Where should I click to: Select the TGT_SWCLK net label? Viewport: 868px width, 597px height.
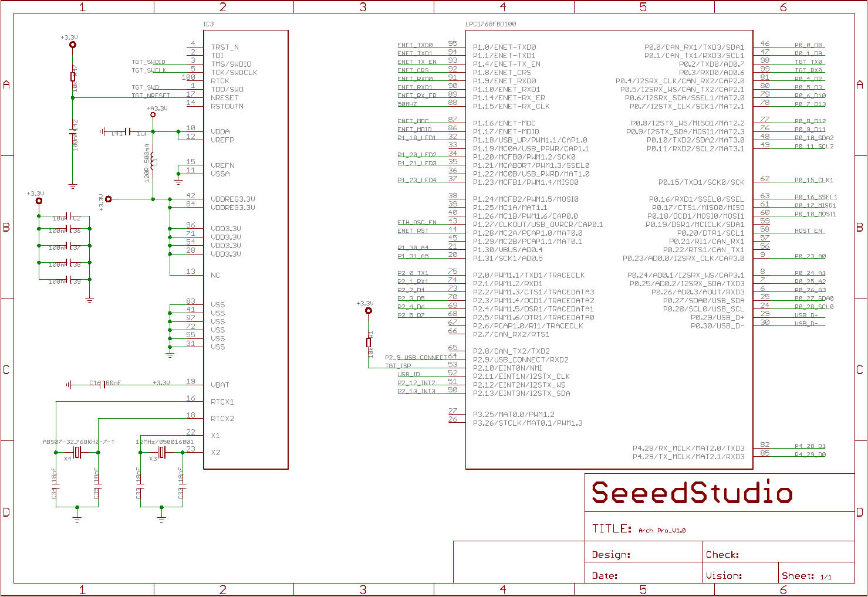pyautogui.click(x=149, y=70)
